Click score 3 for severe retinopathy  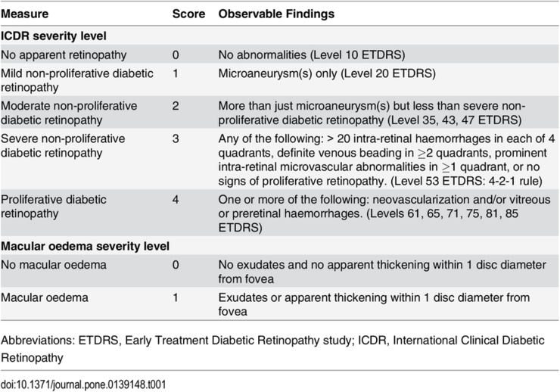tap(176, 138)
